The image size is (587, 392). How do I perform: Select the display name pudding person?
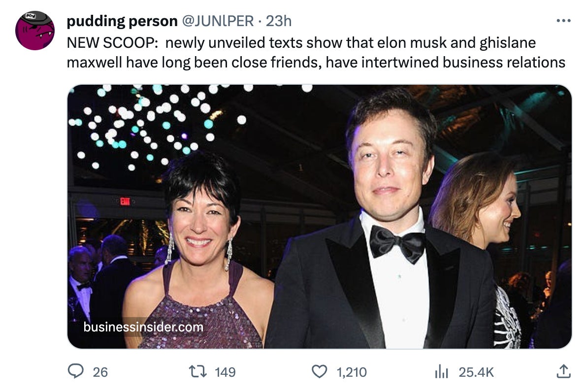[x=123, y=21]
